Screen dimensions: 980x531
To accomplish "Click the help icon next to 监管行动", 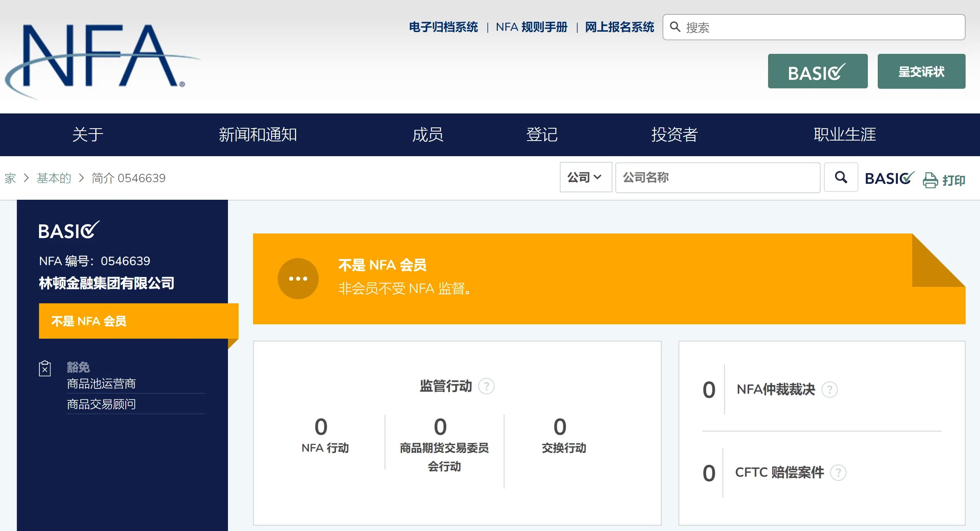I will pos(487,386).
